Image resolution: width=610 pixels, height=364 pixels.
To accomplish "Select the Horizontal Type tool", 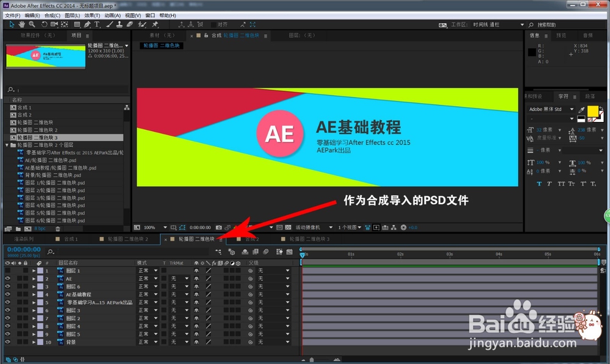I will pos(97,24).
